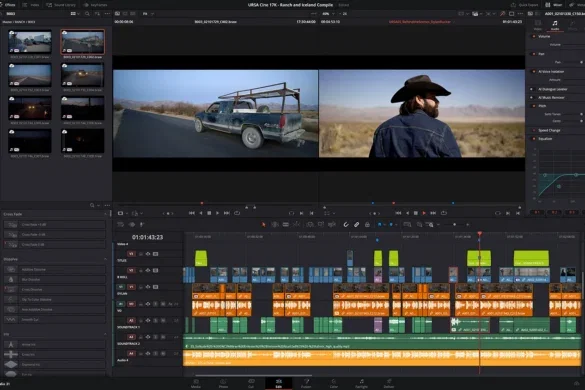Toggle the Linked Selection chain icon
This screenshot has height=390, width=585.
pyautogui.click(x=356, y=224)
